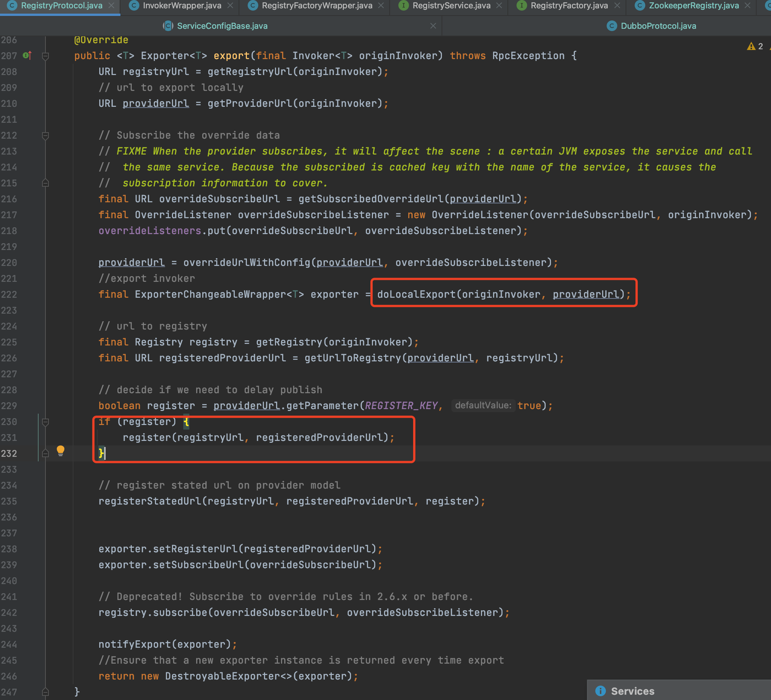The height and width of the screenshot is (700, 771).
Task: Collapse the export method at line 207
Action: pos(45,56)
